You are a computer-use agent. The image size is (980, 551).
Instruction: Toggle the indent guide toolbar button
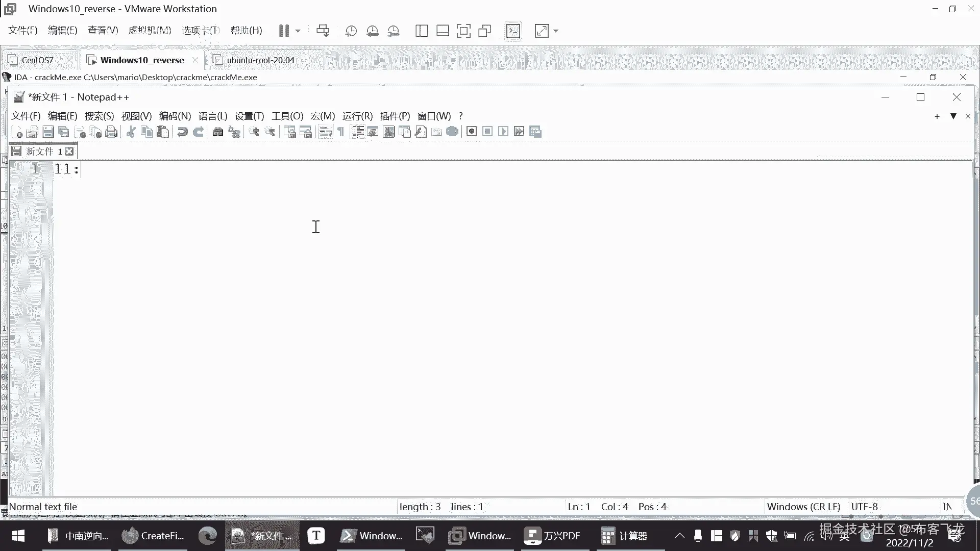pos(358,132)
